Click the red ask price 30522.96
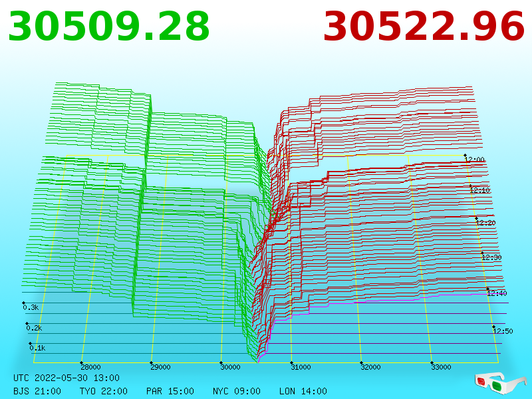This screenshot has height=399, width=532. [424, 27]
